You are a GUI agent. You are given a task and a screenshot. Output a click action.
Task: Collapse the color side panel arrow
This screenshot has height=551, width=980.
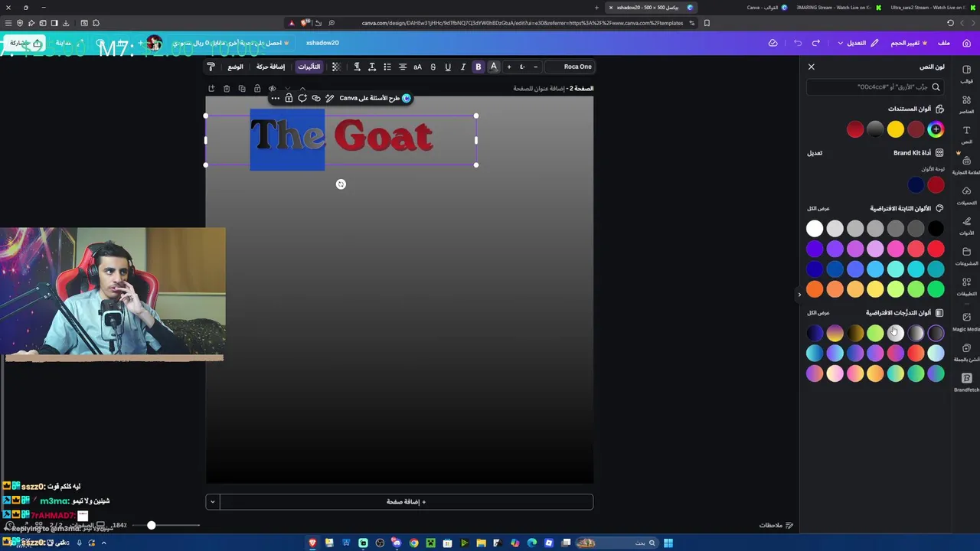click(x=799, y=295)
